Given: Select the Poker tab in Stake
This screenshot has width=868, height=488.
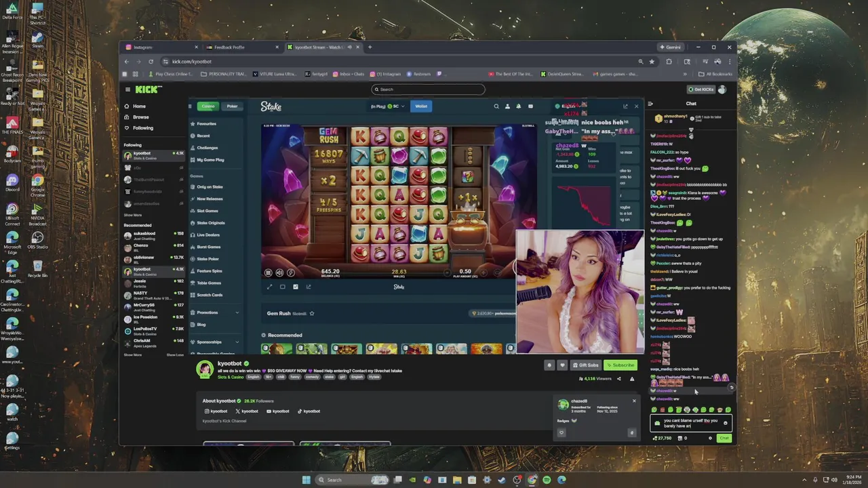Looking at the screenshot, I should coord(232,106).
